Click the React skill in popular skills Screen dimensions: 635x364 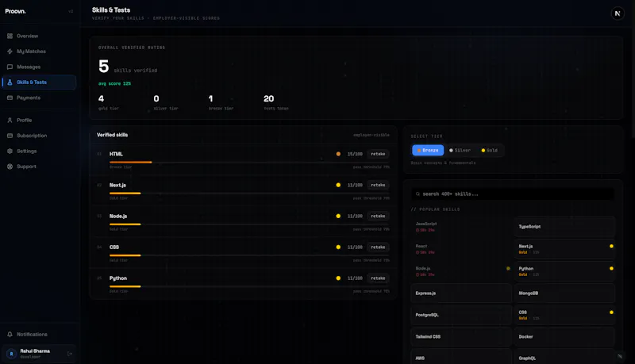coord(461,249)
